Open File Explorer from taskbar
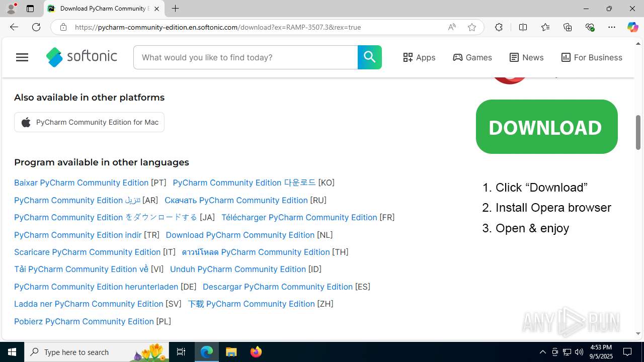 click(231, 352)
